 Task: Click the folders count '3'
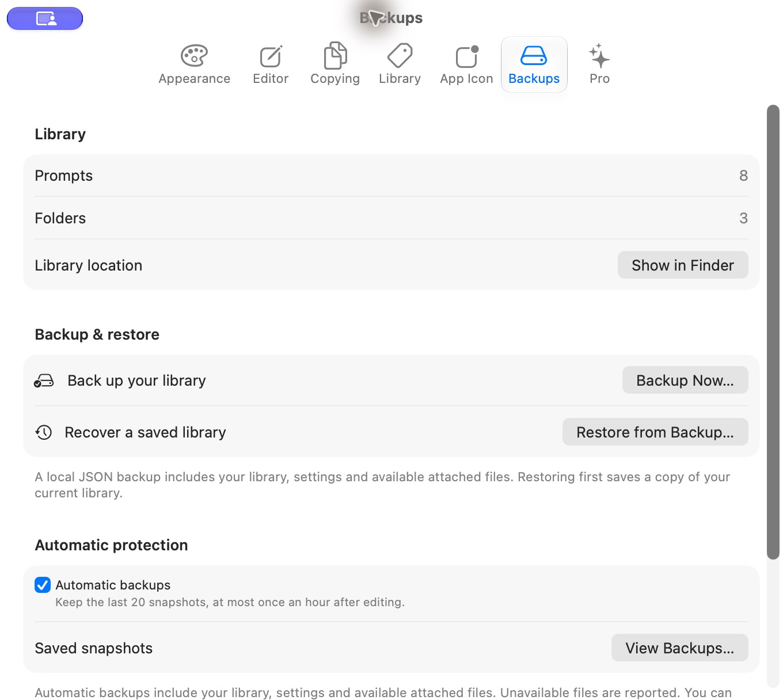pyautogui.click(x=744, y=218)
